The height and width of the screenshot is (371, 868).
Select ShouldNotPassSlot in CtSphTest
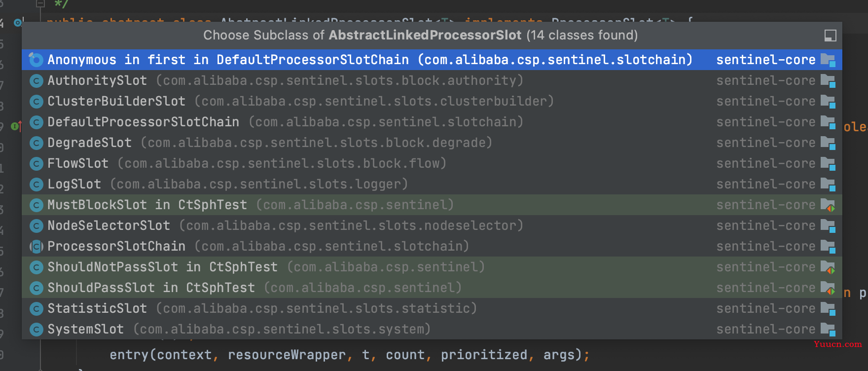(x=432, y=267)
